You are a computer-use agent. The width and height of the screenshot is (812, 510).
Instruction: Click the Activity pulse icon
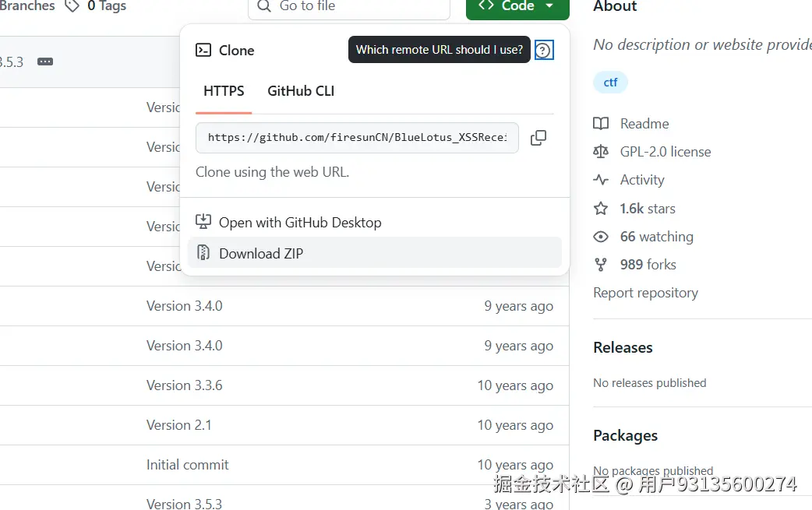[x=601, y=180]
